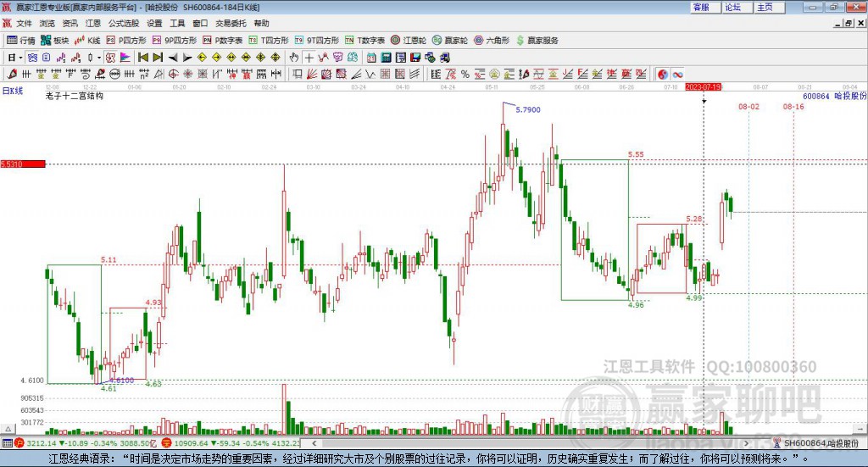Open the 交易委托 menu
This screenshot has width=868, height=467.
coord(231,23)
